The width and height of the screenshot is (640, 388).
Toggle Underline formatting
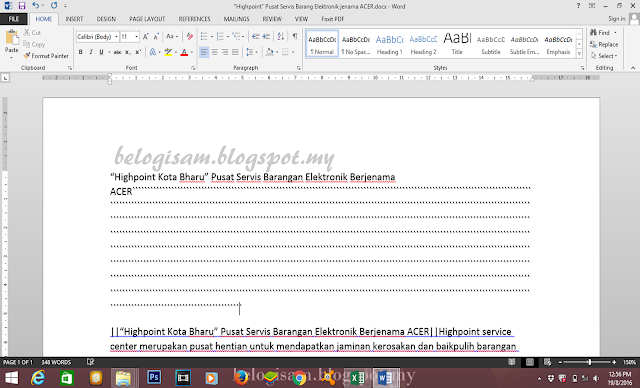tap(101, 52)
